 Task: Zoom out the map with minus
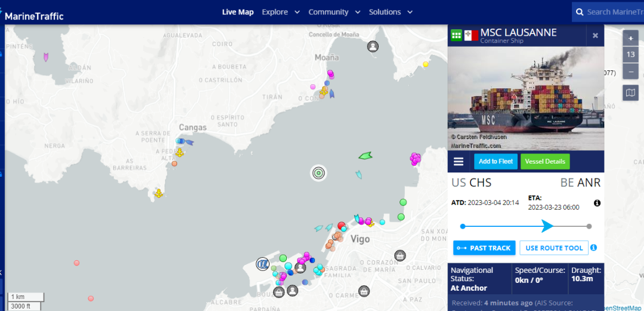tap(630, 71)
